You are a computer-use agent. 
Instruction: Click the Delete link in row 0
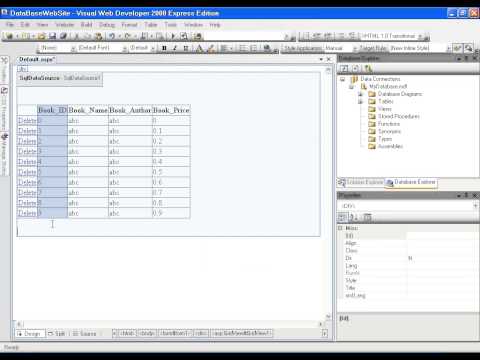[x=27, y=121]
